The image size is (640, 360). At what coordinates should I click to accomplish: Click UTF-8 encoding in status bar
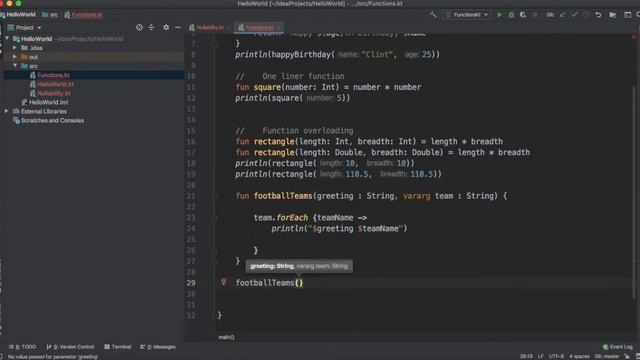556,356
